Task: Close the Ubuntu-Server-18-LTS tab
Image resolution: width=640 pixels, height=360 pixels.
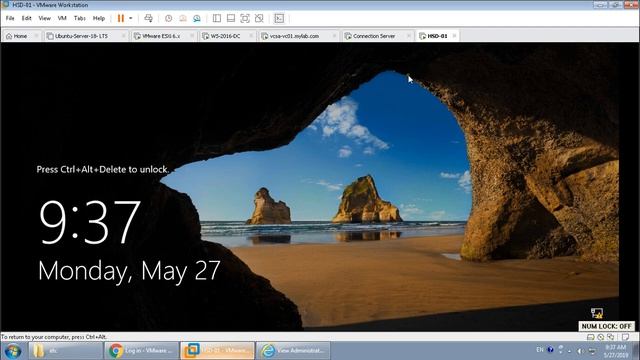Action: [x=124, y=36]
